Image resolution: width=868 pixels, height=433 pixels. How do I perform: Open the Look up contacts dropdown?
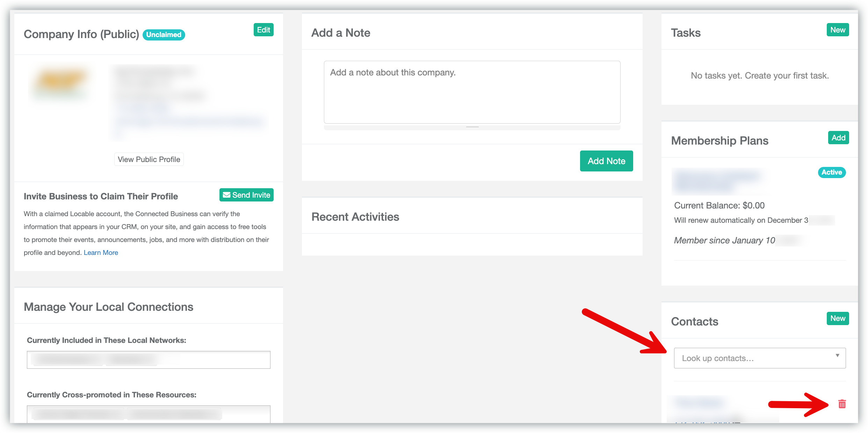pyautogui.click(x=759, y=358)
